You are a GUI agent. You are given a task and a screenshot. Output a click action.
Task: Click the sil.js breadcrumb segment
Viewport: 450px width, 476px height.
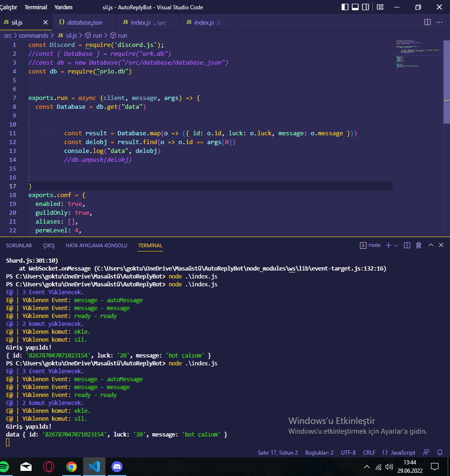68,35
